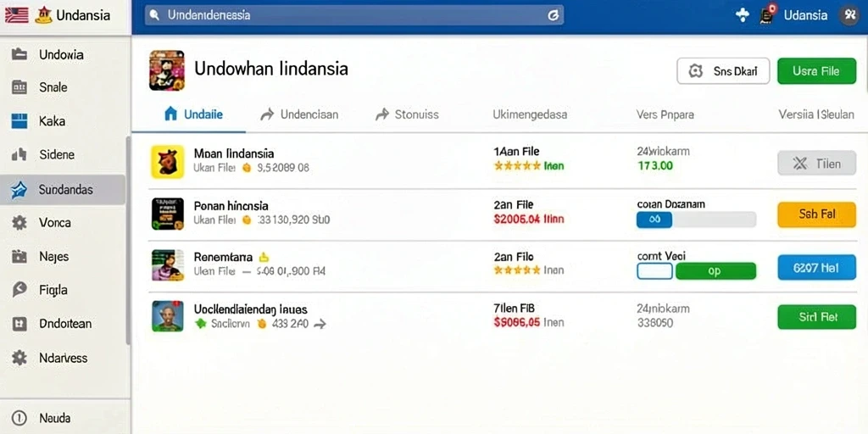Click the star rating in Mpan Iindansia row
The width and height of the screenshot is (868, 434).
click(x=517, y=165)
